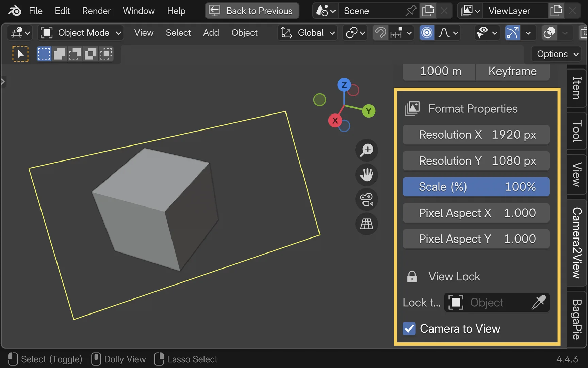Image resolution: width=588 pixels, height=368 pixels.
Task: Click the 1000 m clip value field
Action: pyautogui.click(x=439, y=72)
